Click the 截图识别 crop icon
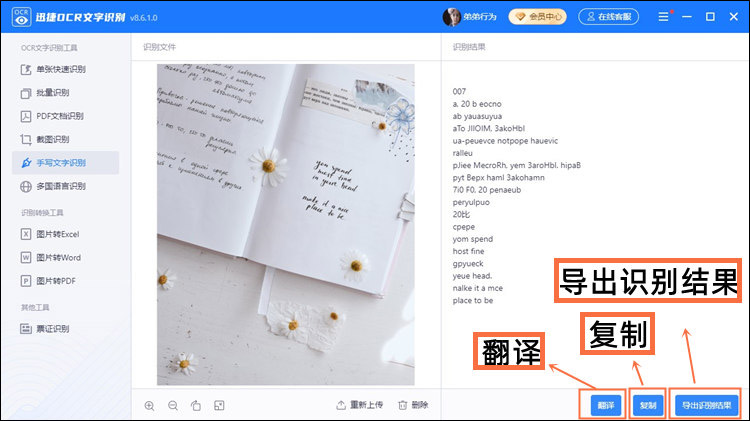Viewport: 750px width, 421px height. coord(26,140)
